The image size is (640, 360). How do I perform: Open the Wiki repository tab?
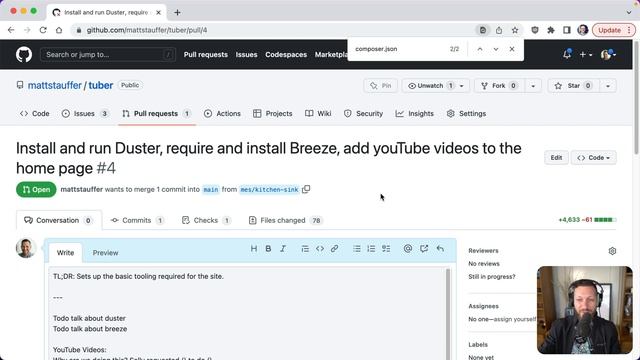tap(318, 113)
